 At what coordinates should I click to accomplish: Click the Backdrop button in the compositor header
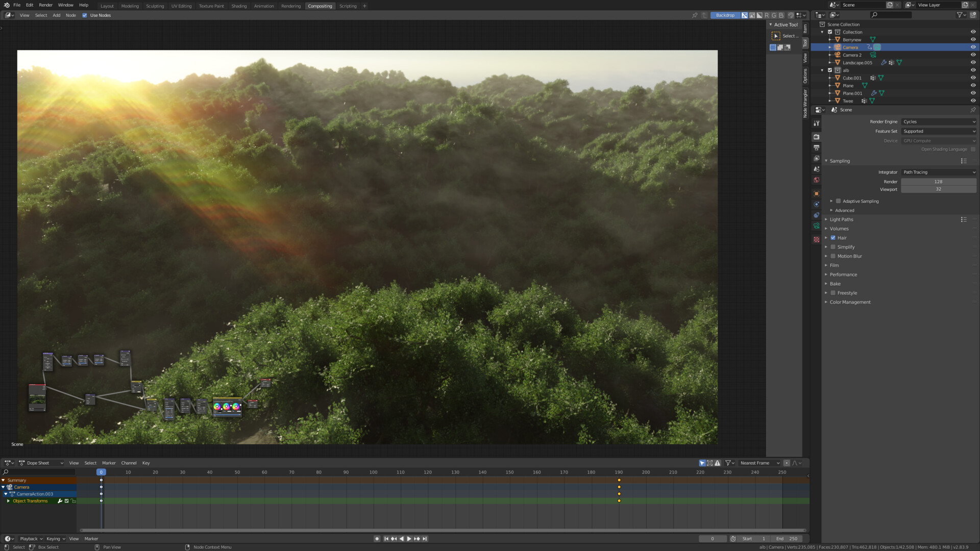725,15
